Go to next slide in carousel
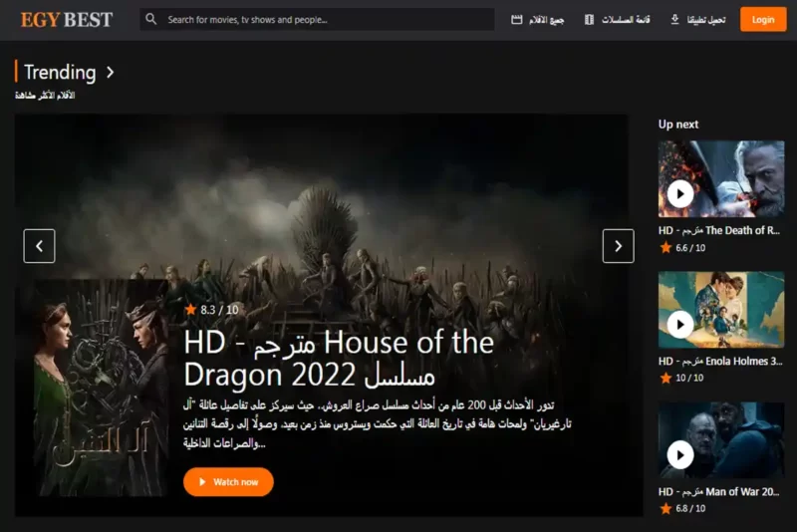797x532 pixels. [618, 246]
